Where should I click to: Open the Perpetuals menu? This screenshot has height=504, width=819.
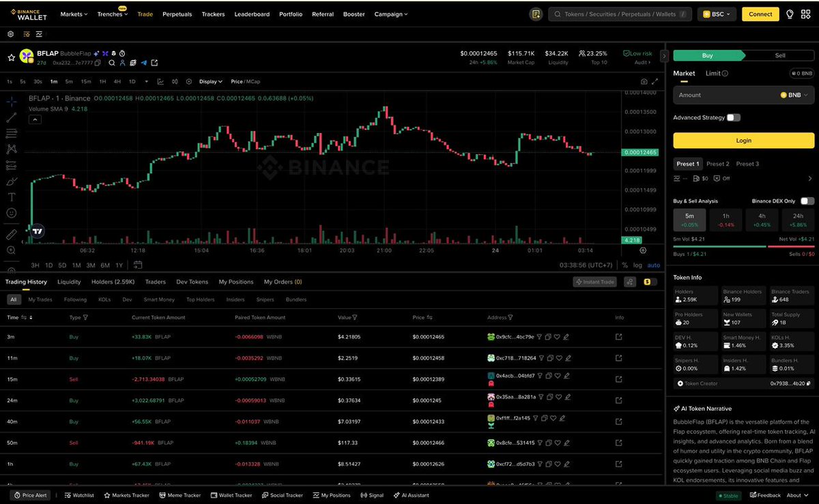coord(177,14)
